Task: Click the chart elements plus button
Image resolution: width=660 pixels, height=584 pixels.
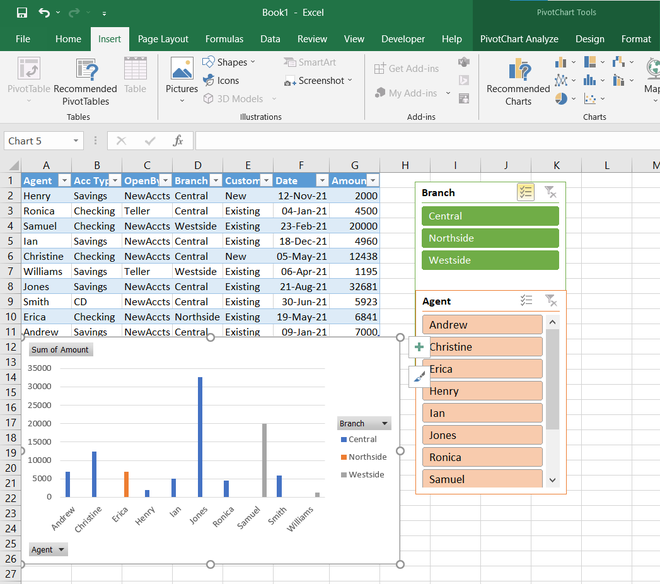Action: point(419,347)
